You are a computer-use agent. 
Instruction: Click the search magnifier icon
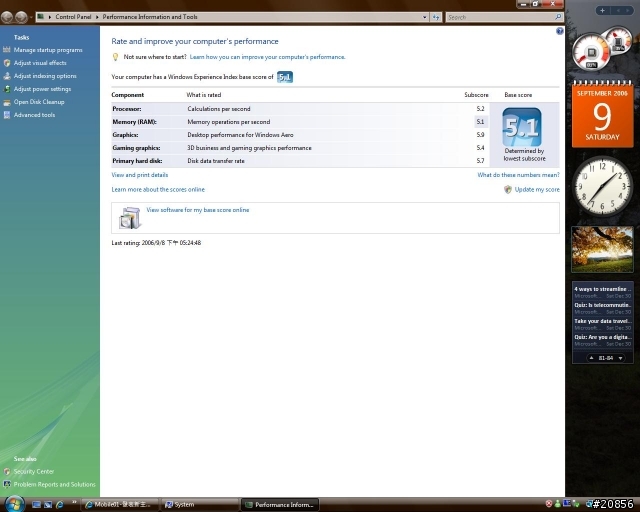tap(558, 17)
